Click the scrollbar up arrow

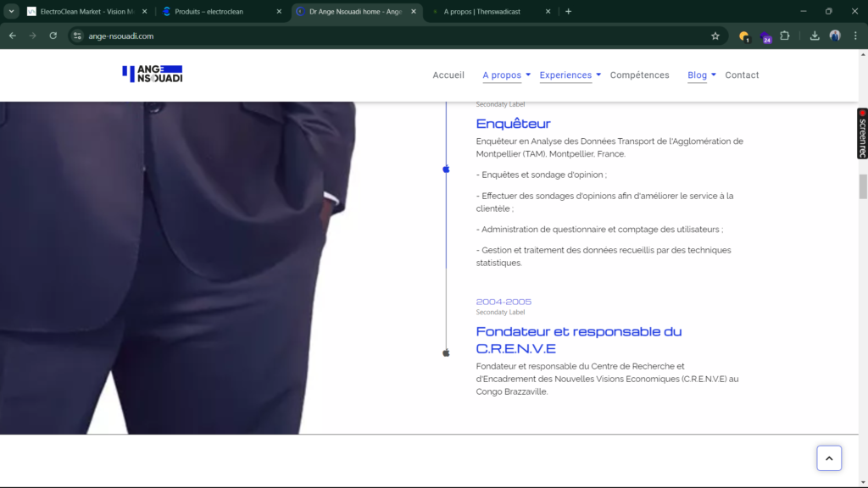[863, 55]
